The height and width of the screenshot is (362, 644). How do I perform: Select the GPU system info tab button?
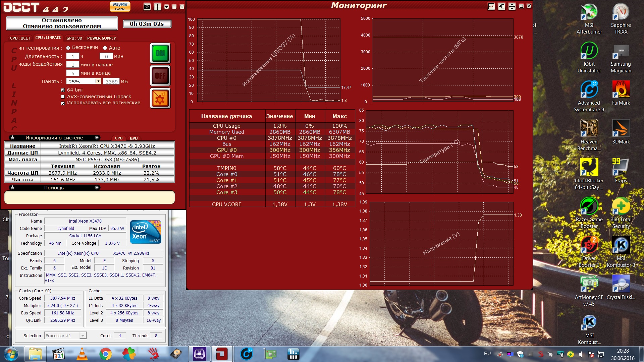tap(133, 138)
